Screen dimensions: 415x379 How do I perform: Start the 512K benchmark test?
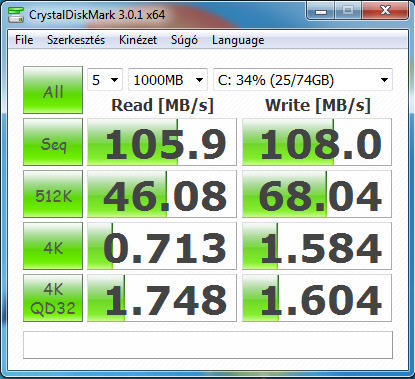pyautogui.click(x=53, y=194)
